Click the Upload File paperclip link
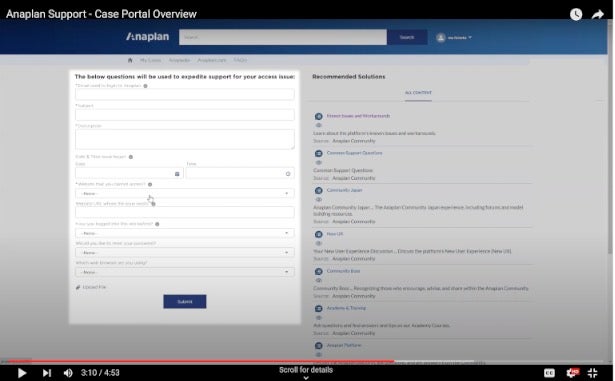Image resolution: width=615 pixels, height=381 pixels. coord(91,287)
